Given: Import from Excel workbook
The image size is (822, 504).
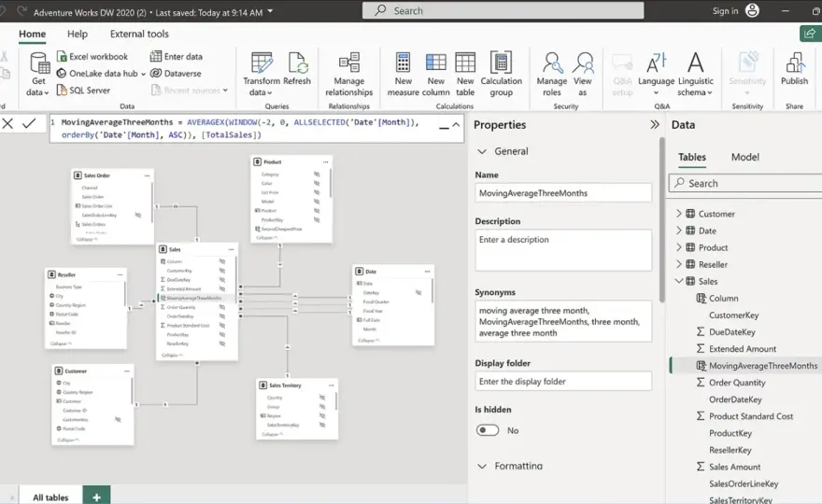Looking at the screenshot, I should coord(92,57).
